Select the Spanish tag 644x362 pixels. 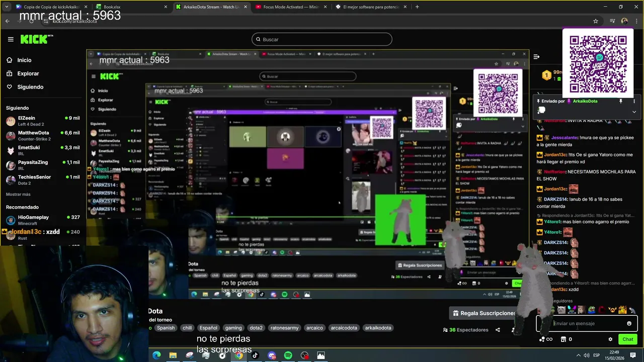pos(166,328)
